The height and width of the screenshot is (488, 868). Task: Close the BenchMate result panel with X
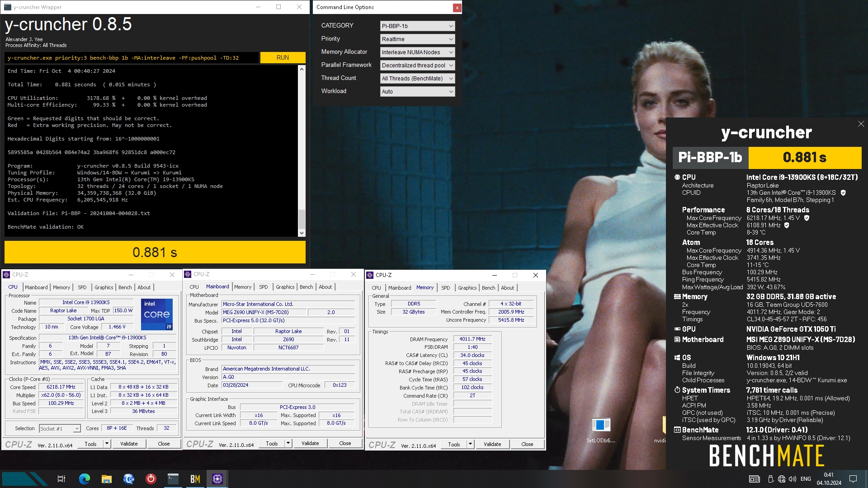[x=861, y=124]
